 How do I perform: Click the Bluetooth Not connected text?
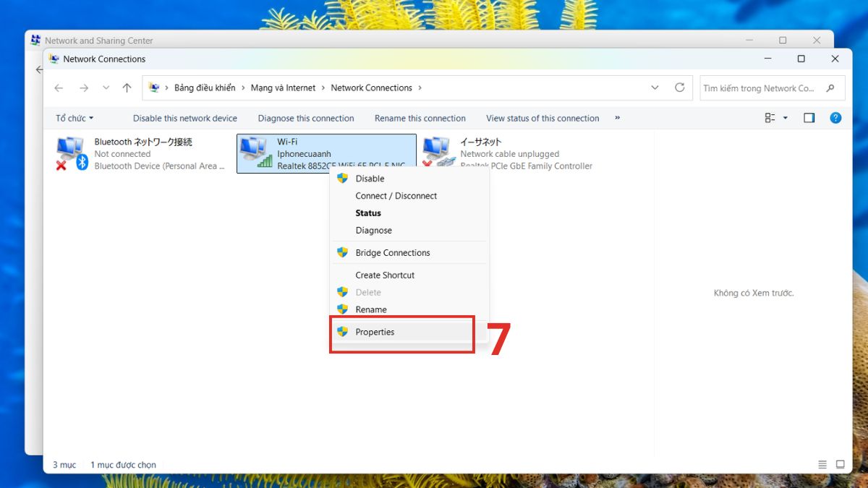click(122, 154)
